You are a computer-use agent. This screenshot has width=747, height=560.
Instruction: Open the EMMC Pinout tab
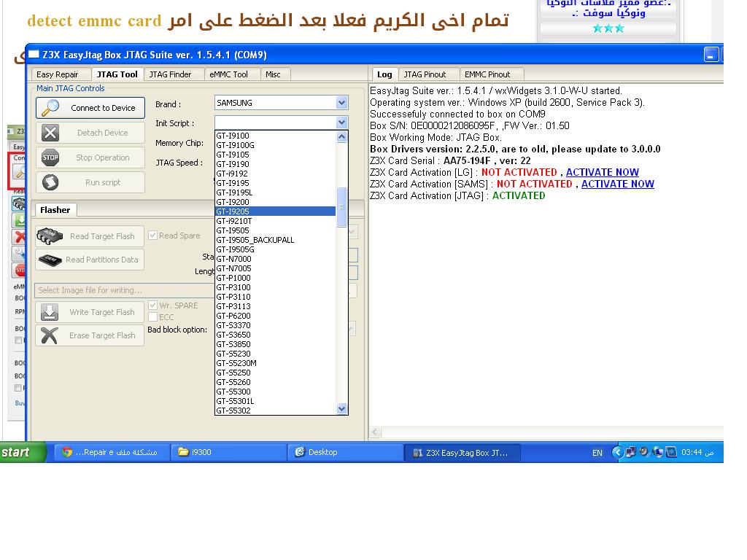[x=487, y=74]
